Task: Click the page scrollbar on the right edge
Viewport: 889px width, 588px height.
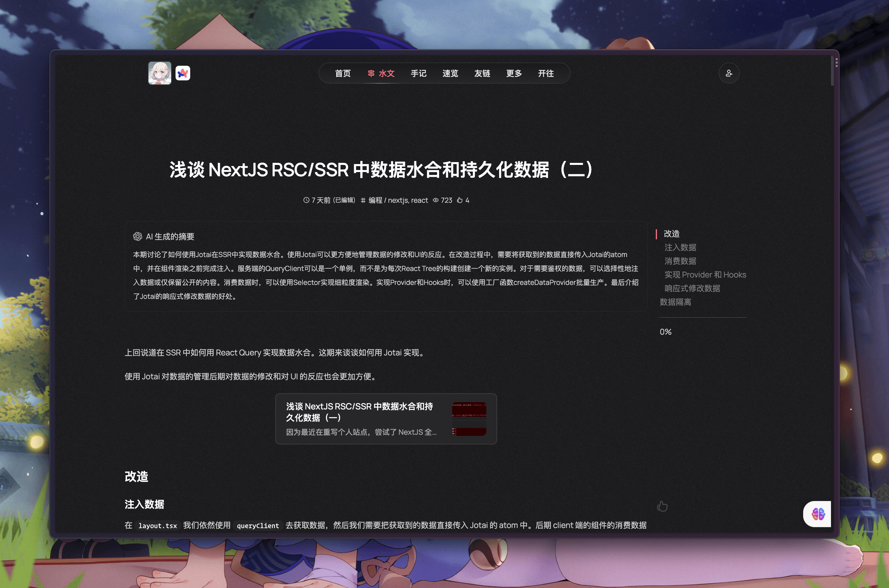Action: 832,71
